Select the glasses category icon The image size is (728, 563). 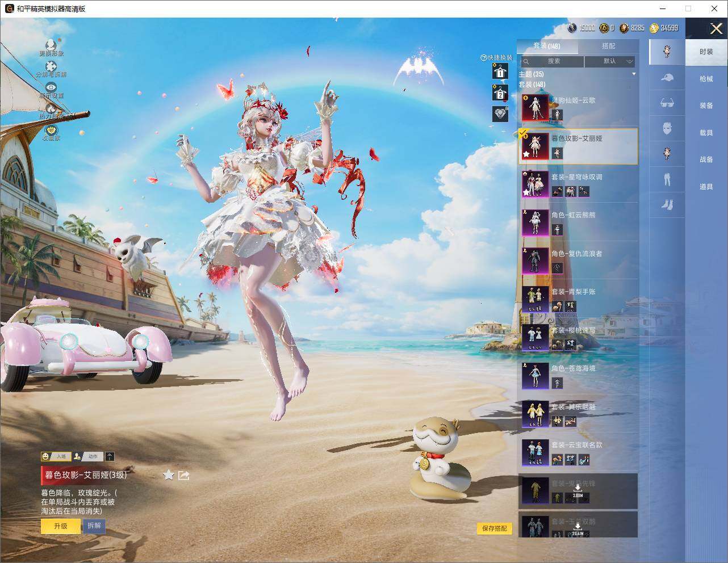[667, 103]
